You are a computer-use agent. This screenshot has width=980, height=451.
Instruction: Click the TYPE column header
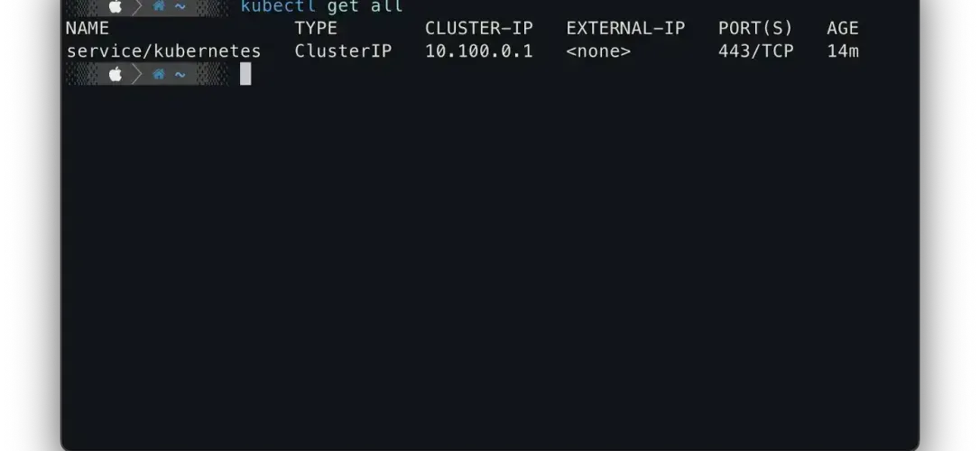tap(316, 29)
